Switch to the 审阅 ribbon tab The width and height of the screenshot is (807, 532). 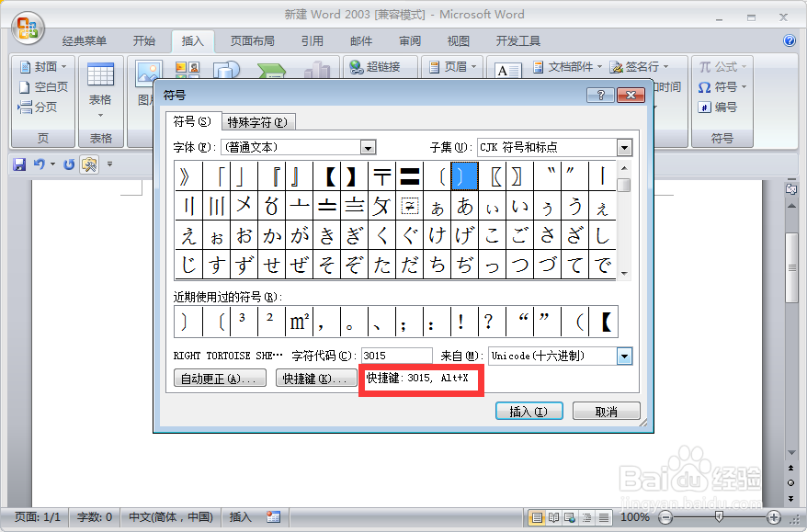coord(410,41)
